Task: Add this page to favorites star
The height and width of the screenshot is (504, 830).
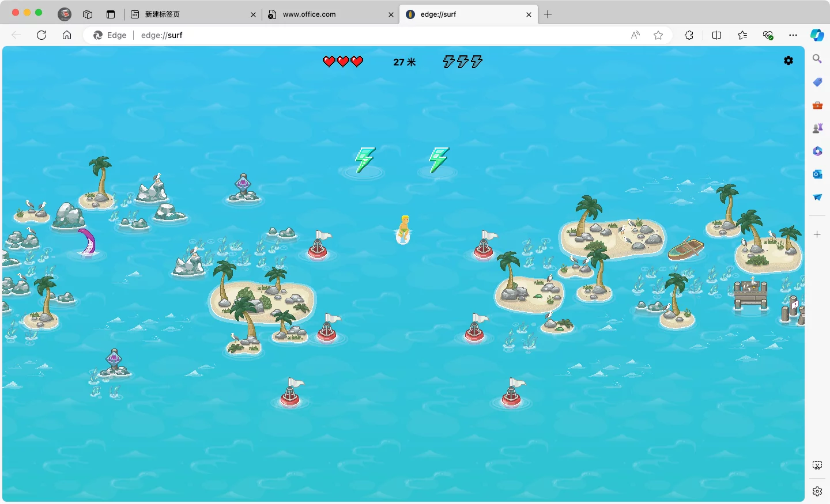Action: [x=658, y=35]
